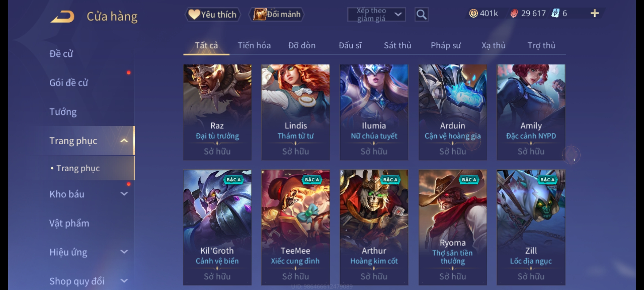
Task: Go to Gói đề cử in sidebar
Action: [69, 83]
